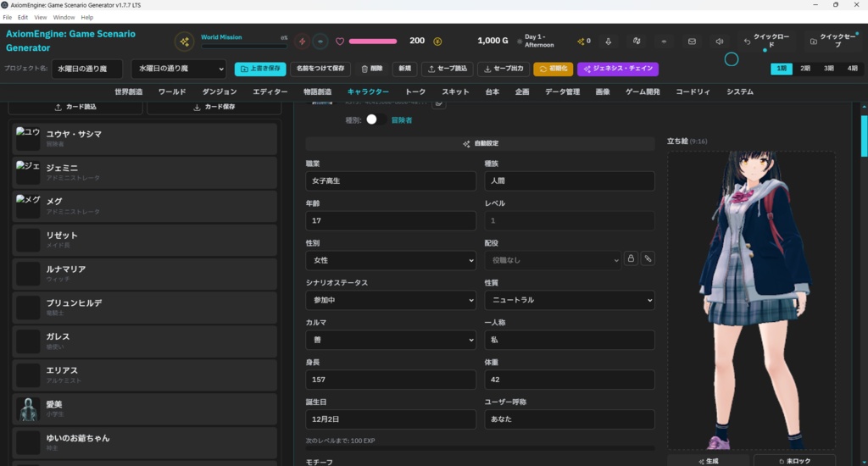Open the Window menu

(x=64, y=17)
